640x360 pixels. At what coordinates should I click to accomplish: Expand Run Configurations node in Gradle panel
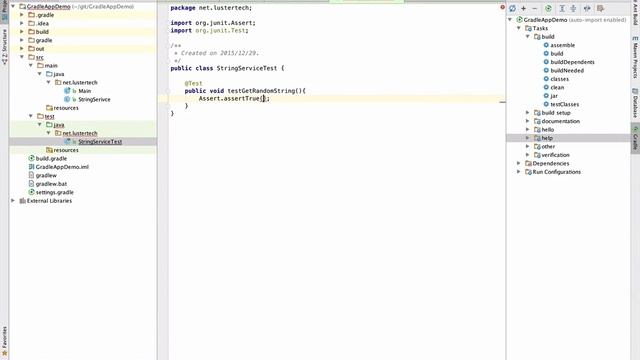(519, 172)
